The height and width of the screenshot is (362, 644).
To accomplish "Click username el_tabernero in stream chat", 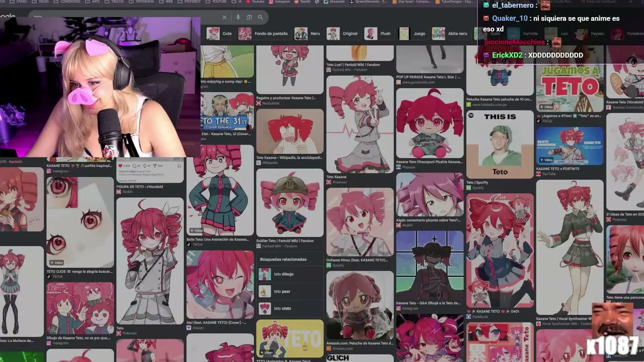I will (x=512, y=6).
